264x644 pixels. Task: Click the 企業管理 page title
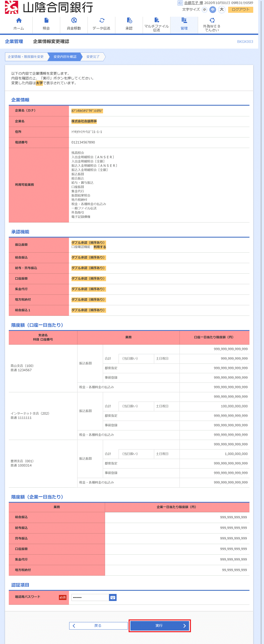(x=14, y=42)
